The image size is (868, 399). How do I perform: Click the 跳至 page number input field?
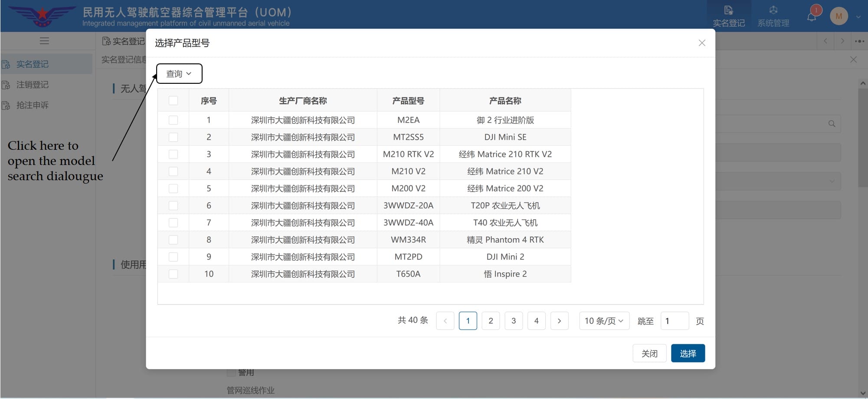(675, 321)
